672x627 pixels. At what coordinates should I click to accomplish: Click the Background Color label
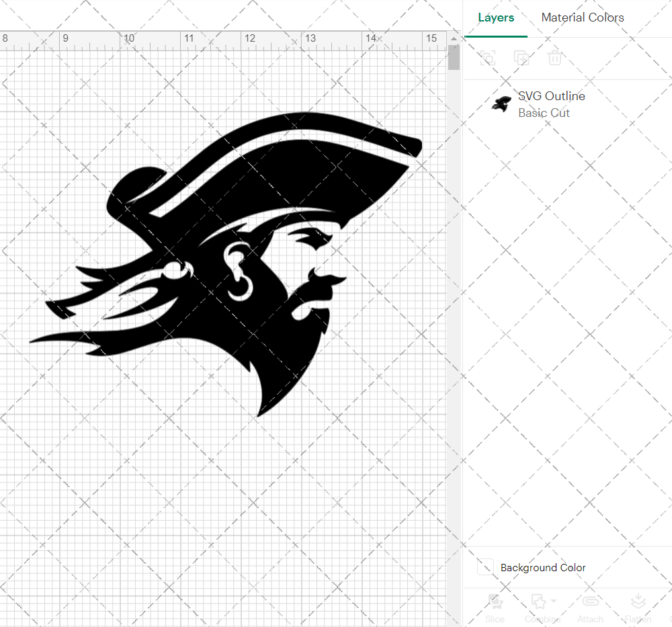point(543,567)
